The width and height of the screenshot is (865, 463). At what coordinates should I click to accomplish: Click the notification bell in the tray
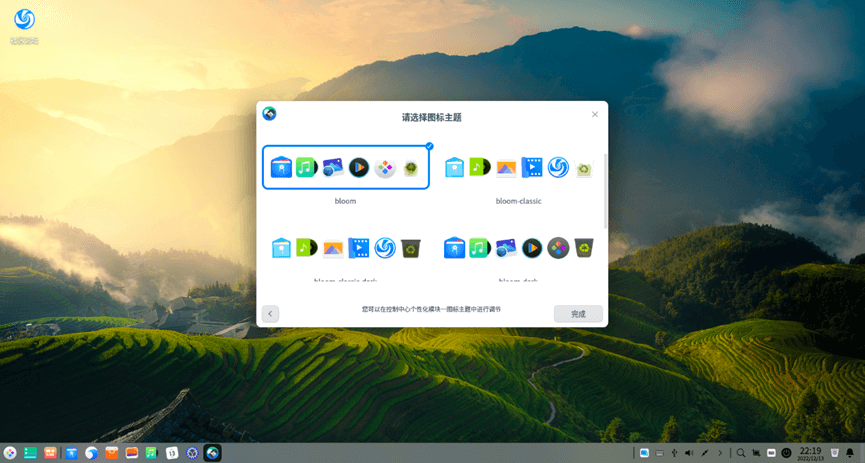[850, 453]
